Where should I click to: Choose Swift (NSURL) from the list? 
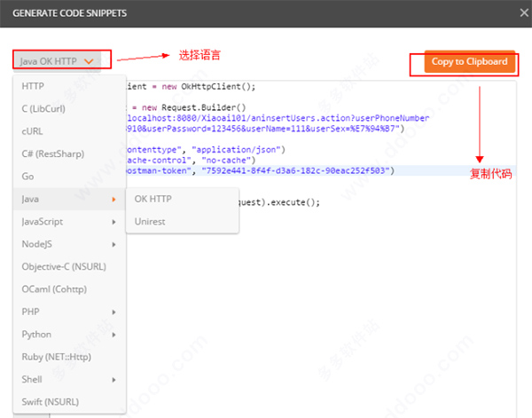51,402
